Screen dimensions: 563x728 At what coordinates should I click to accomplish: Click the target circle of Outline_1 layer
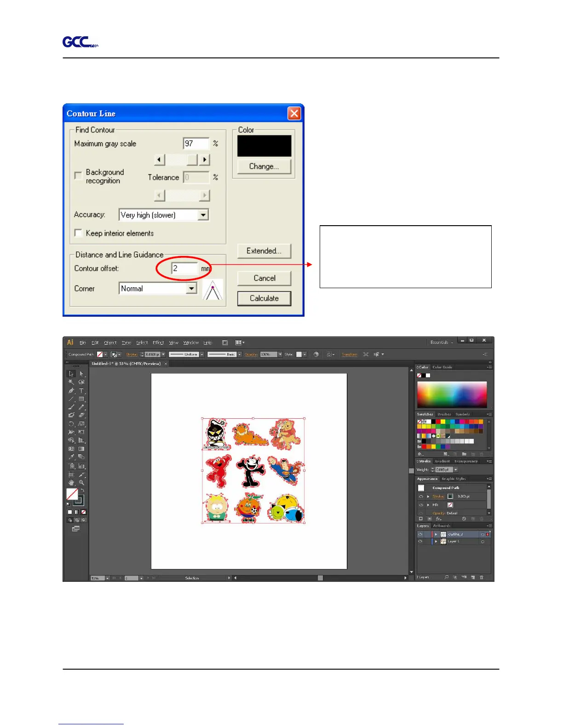pyautogui.click(x=483, y=535)
